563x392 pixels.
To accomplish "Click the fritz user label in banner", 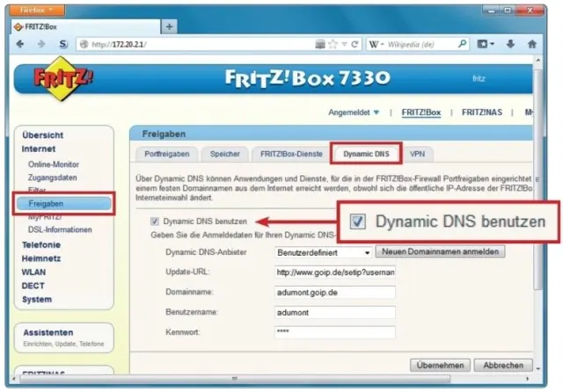I will pos(479,79).
